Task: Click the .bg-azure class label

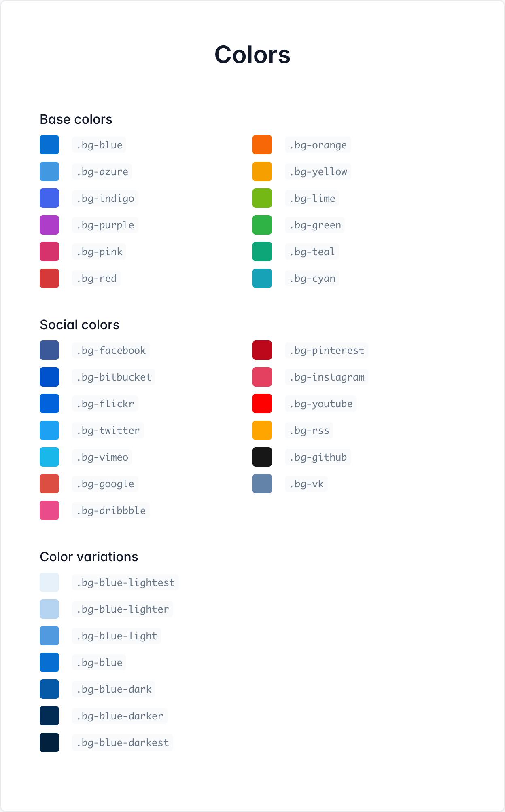Action: tap(102, 171)
